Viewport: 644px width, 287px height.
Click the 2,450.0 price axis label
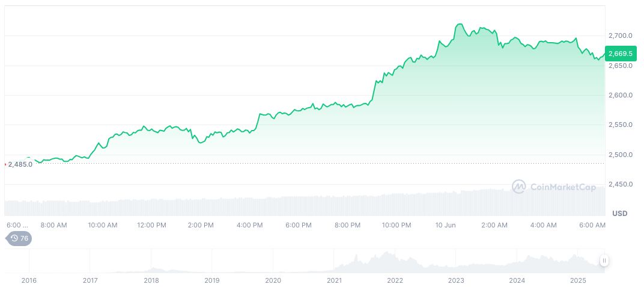coord(620,184)
